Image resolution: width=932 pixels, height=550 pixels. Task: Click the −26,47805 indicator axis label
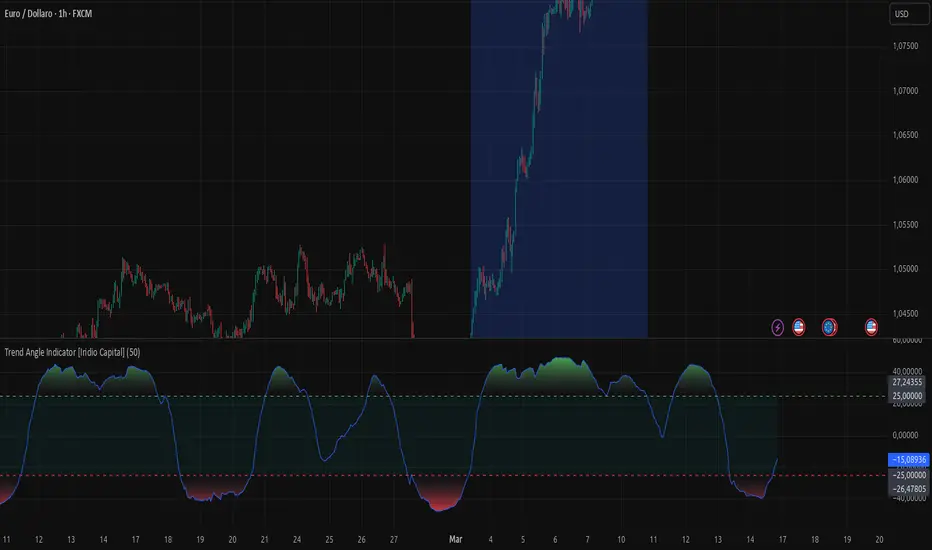(909, 489)
